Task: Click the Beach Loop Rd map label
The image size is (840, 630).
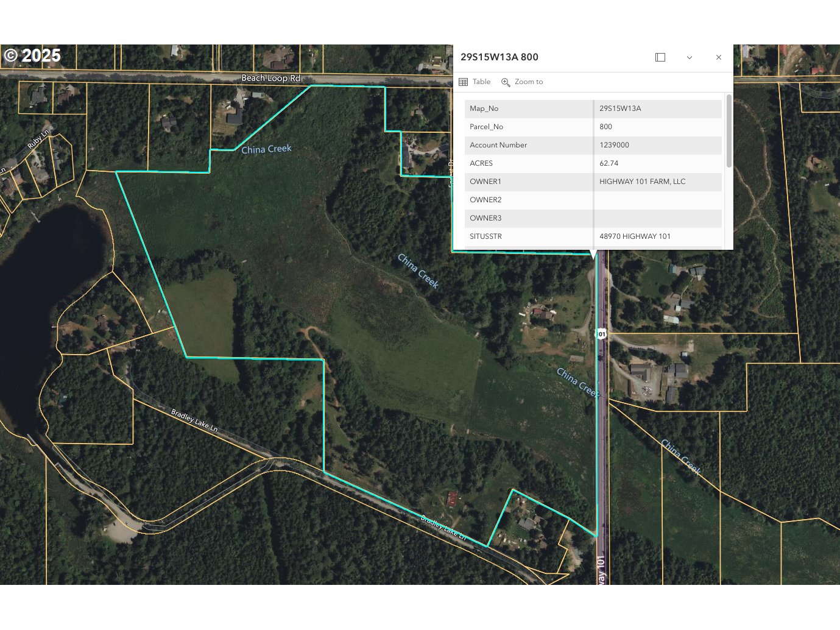Action: (270, 78)
